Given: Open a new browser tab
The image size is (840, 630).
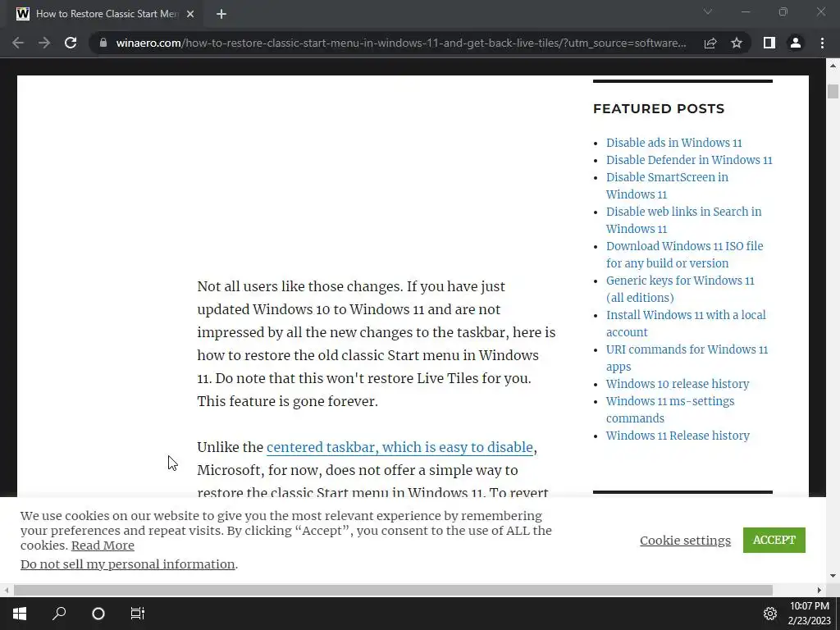Looking at the screenshot, I should pyautogui.click(x=221, y=14).
